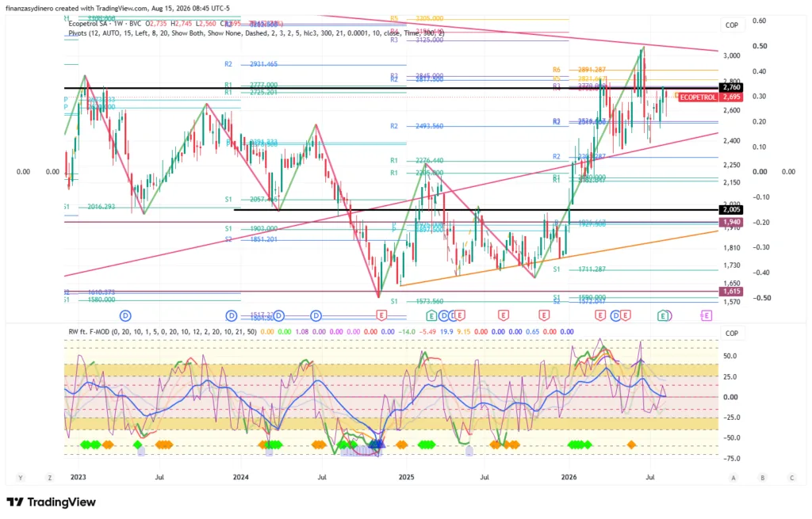
Task: Click the 3,000 value on the price axis
Action: tap(731, 55)
